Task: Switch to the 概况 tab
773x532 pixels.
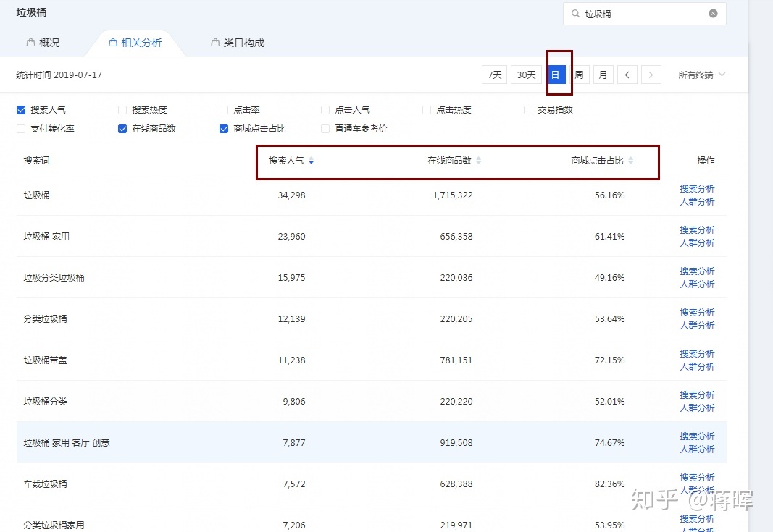Action: [49, 42]
